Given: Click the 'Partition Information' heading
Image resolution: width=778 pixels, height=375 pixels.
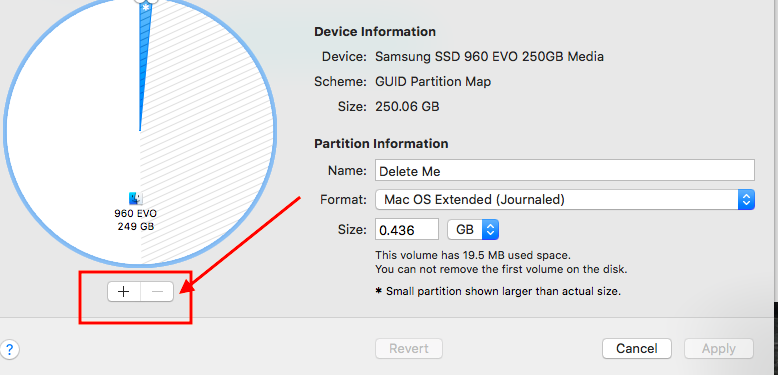Looking at the screenshot, I should click(x=381, y=144).
